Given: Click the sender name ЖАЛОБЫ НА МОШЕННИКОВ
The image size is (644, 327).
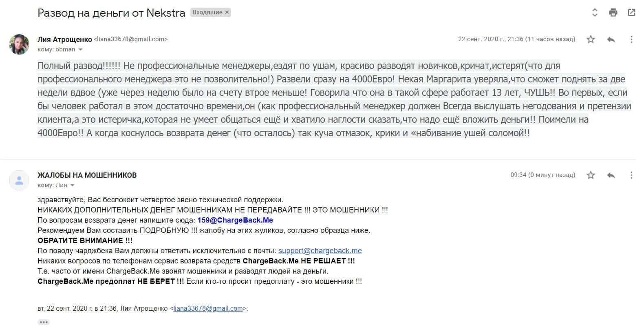Looking at the screenshot, I should (x=87, y=175).
